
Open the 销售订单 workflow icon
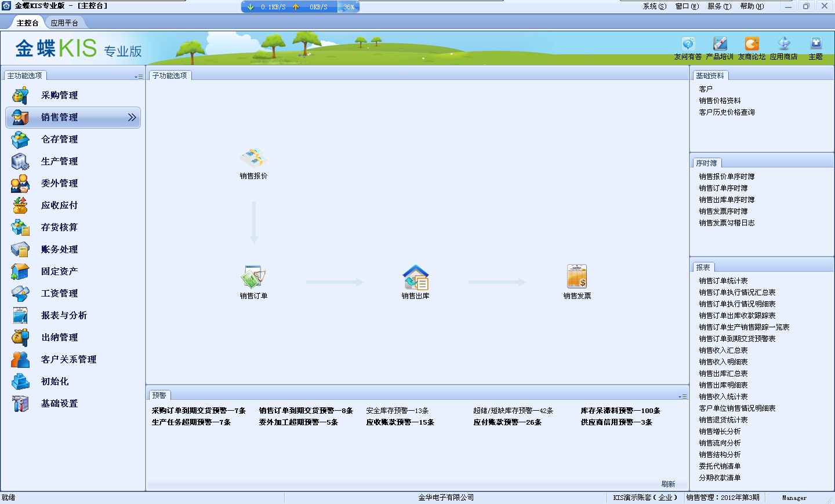click(x=253, y=277)
